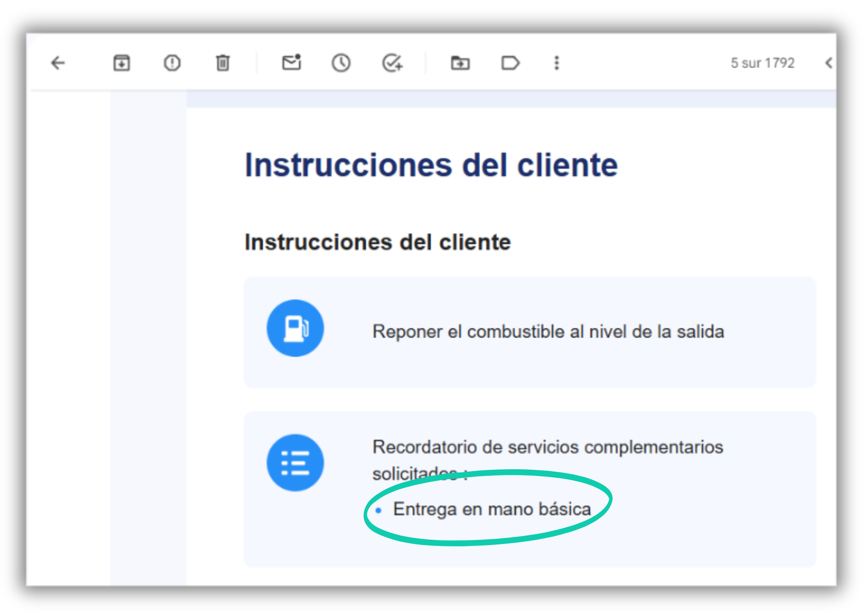Go to newer email with chevron

click(829, 63)
